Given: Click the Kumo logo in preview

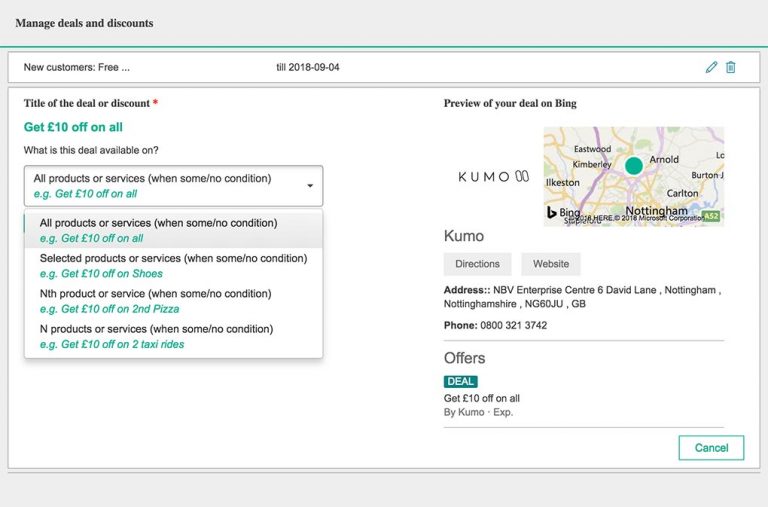Looking at the screenshot, I should [x=493, y=176].
